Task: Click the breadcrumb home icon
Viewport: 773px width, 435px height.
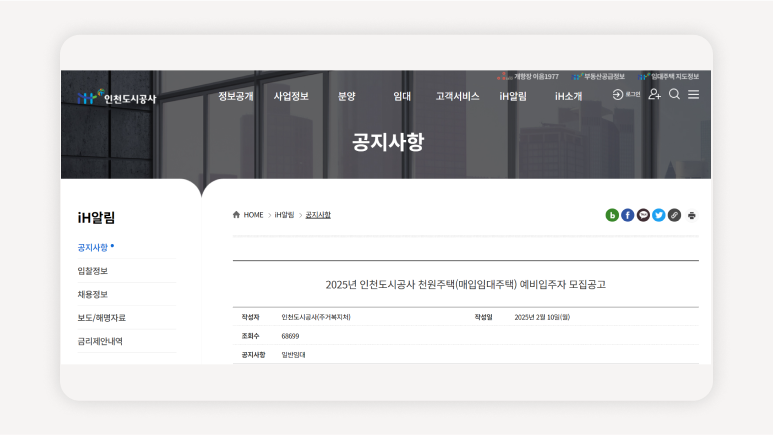Action: pyautogui.click(x=236, y=215)
